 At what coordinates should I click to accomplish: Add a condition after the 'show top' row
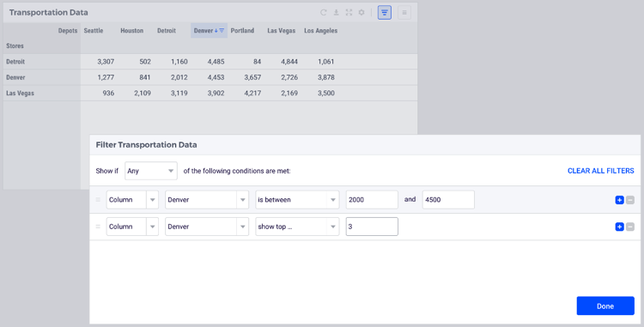619,227
